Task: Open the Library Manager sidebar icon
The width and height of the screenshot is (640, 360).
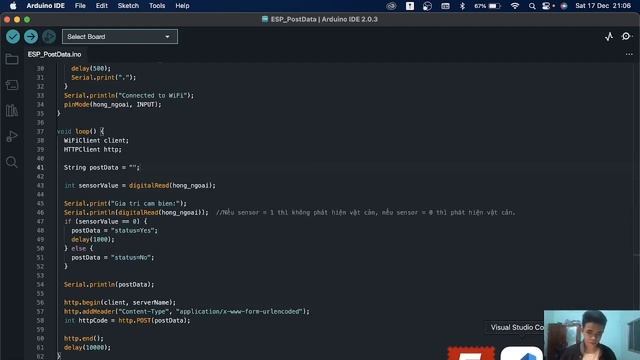Action: tap(12, 110)
